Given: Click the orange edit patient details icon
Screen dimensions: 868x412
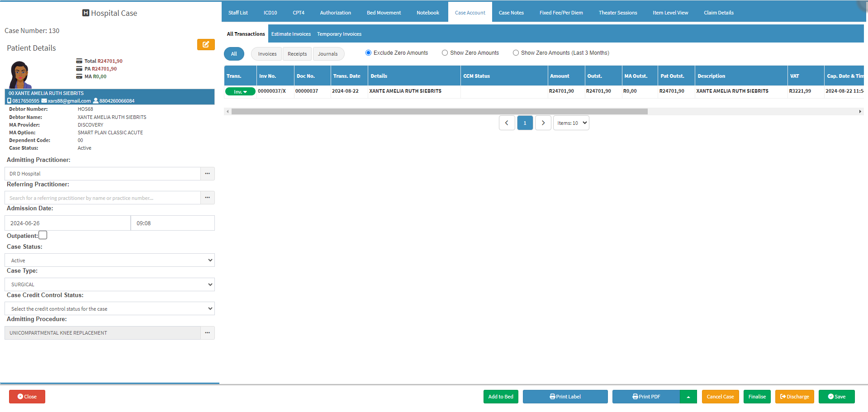Looking at the screenshot, I should 206,44.
